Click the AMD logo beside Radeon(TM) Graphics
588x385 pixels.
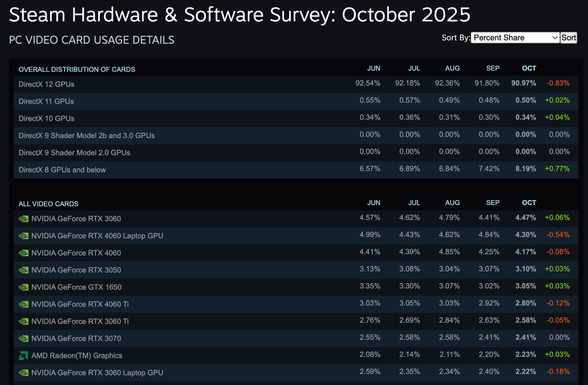(23, 355)
